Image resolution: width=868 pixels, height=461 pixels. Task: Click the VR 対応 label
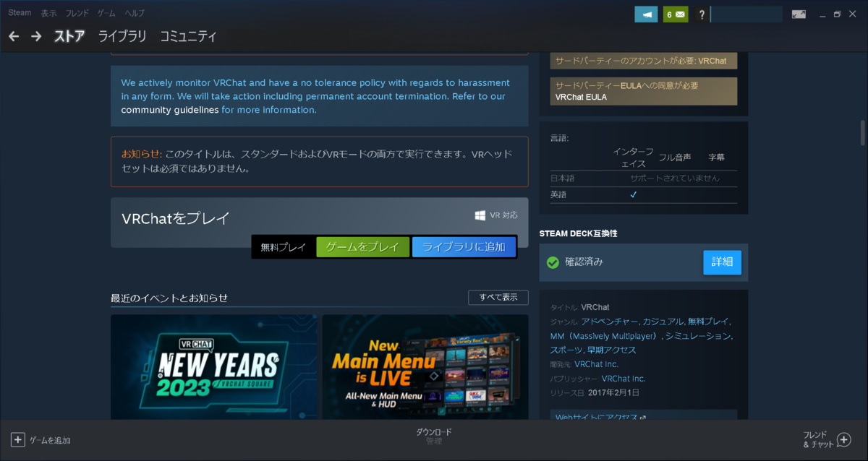[x=503, y=215]
